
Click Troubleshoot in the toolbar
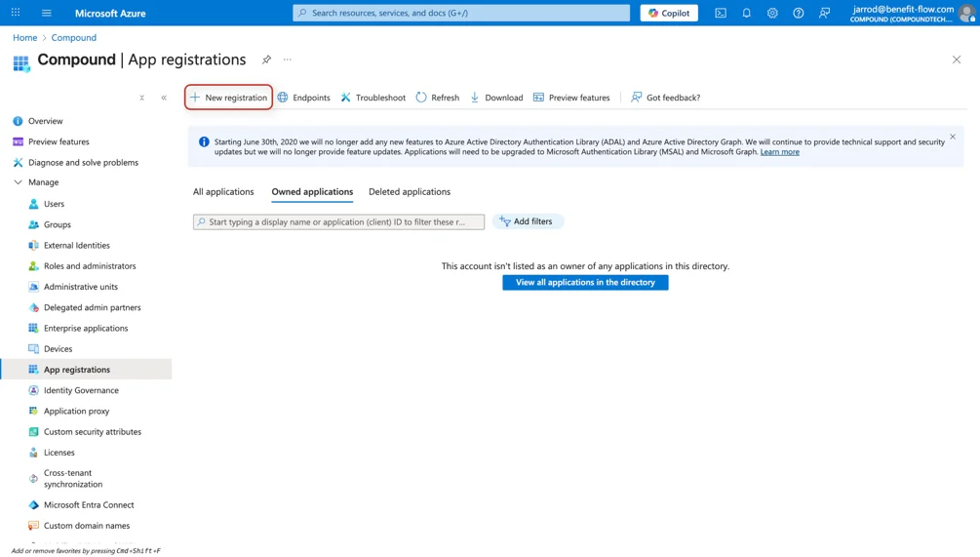(x=373, y=98)
